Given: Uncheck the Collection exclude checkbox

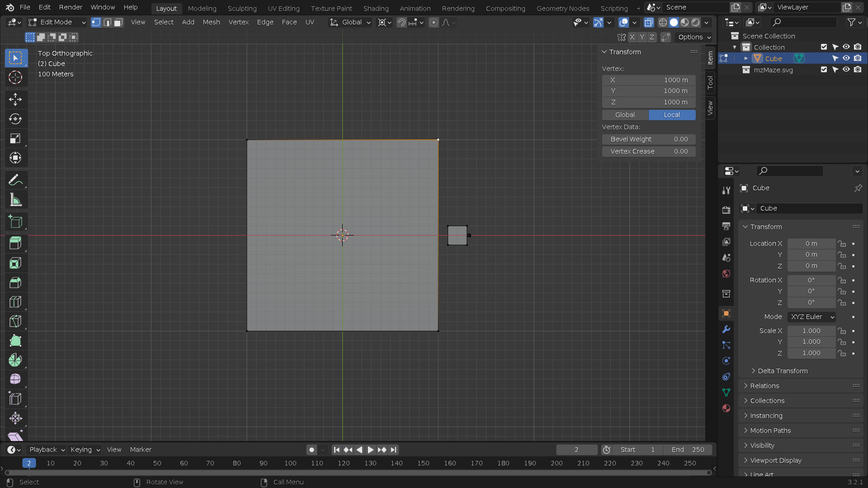Looking at the screenshot, I should pyautogui.click(x=824, y=47).
